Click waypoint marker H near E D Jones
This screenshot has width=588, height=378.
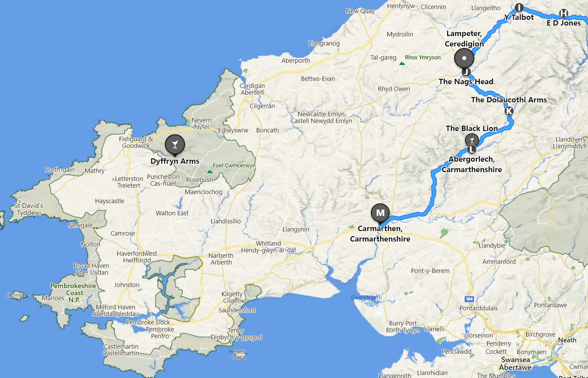pos(564,13)
